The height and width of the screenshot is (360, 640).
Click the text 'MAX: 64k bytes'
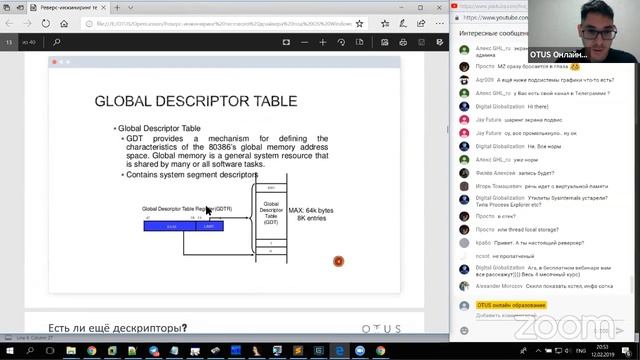311,210
